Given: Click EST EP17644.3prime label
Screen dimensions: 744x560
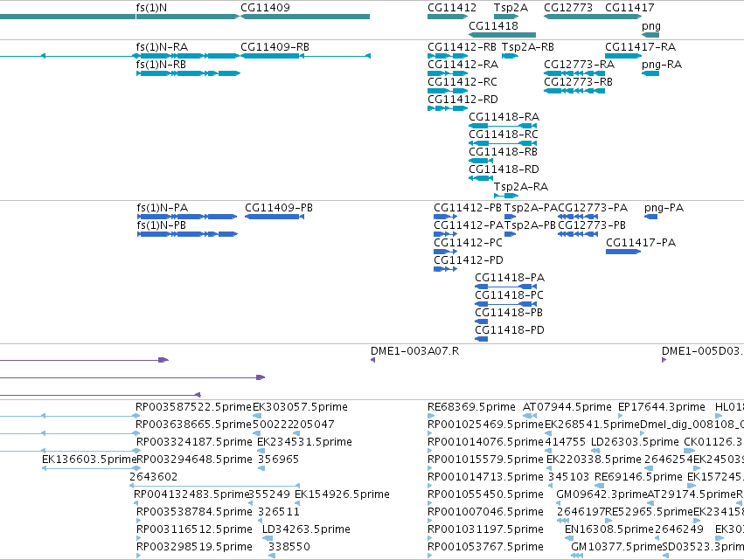Looking at the screenshot, I should point(662,407).
